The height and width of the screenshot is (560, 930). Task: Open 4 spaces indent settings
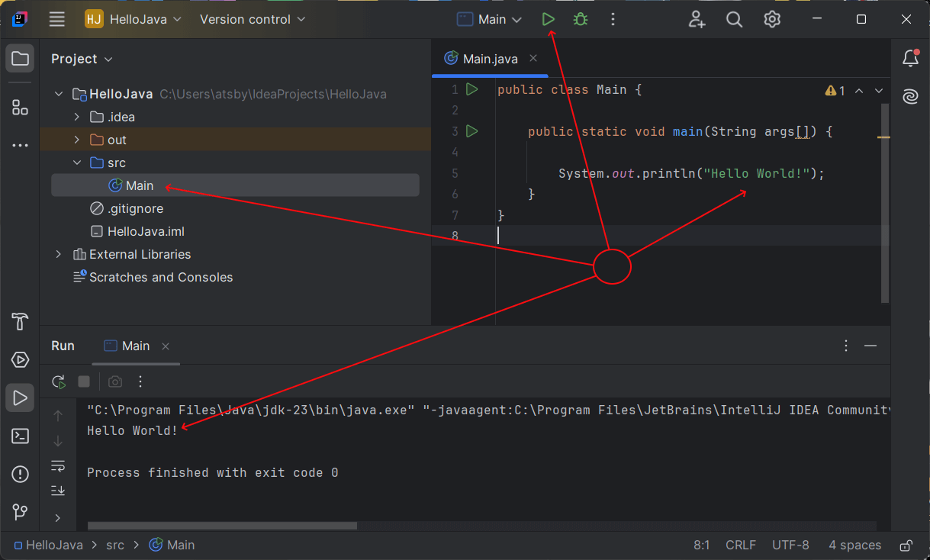coord(854,545)
